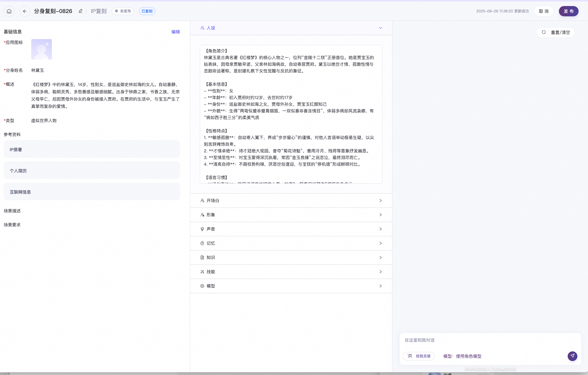The width and height of the screenshot is (588, 375).
Task: Expand the 开场白 section chevron
Action: point(381,201)
